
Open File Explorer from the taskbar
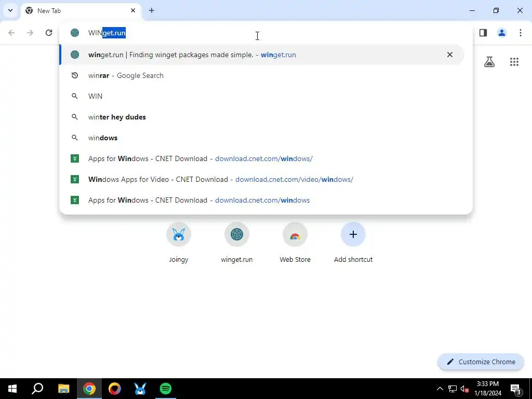click(x=63, y=389)
